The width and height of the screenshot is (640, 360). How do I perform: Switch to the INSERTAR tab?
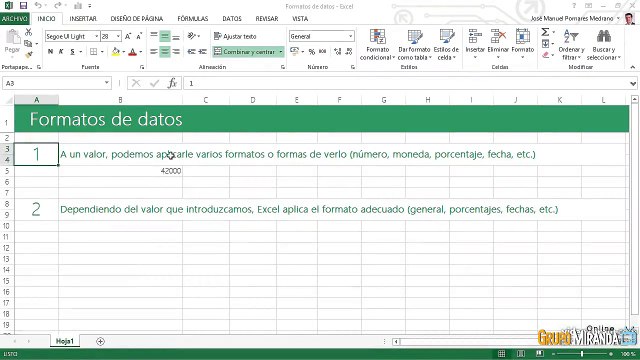83,19
